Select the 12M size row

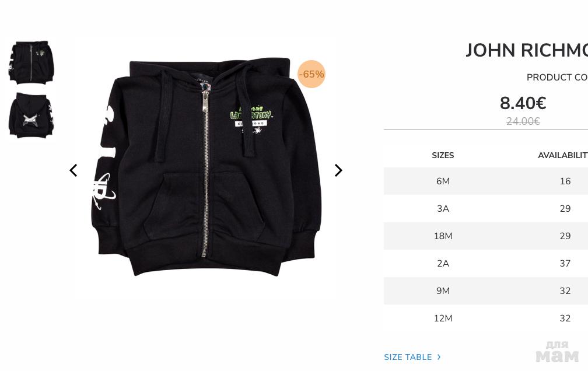click(485, 318)
